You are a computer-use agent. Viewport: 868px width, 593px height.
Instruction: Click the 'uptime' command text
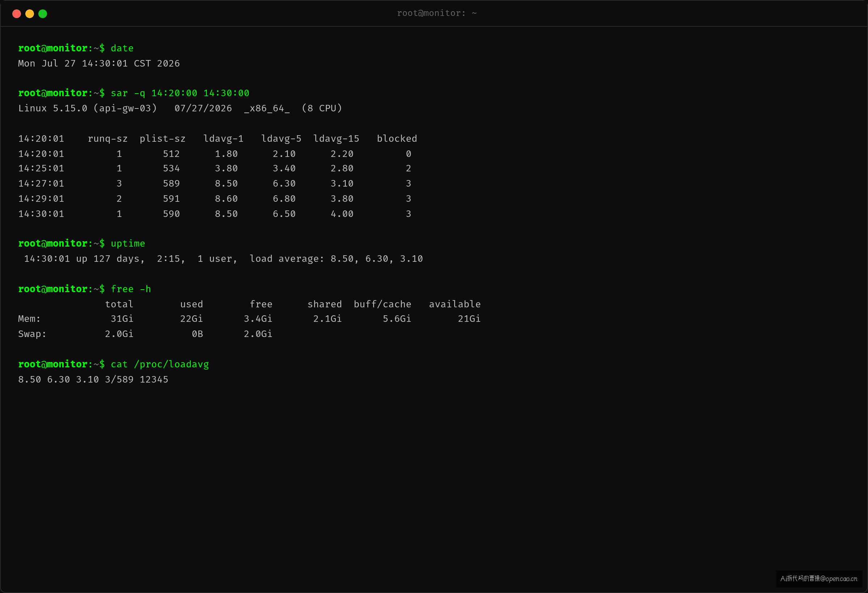[128, 243]
